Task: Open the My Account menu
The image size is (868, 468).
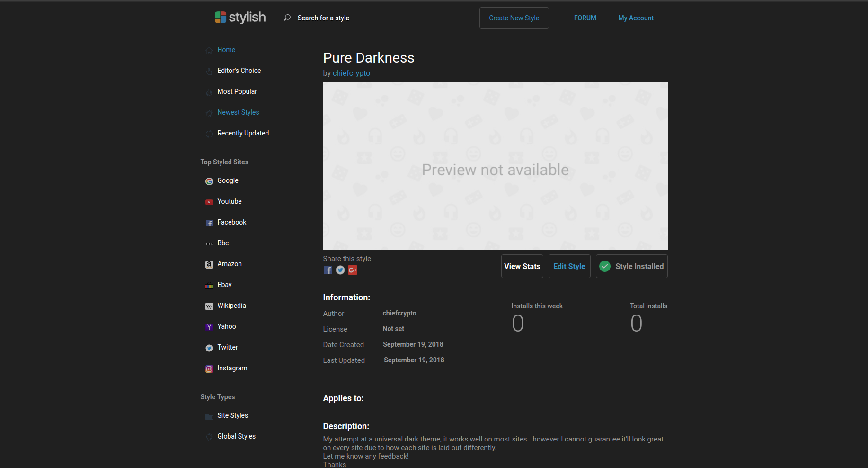Action: tap(636, 18)
